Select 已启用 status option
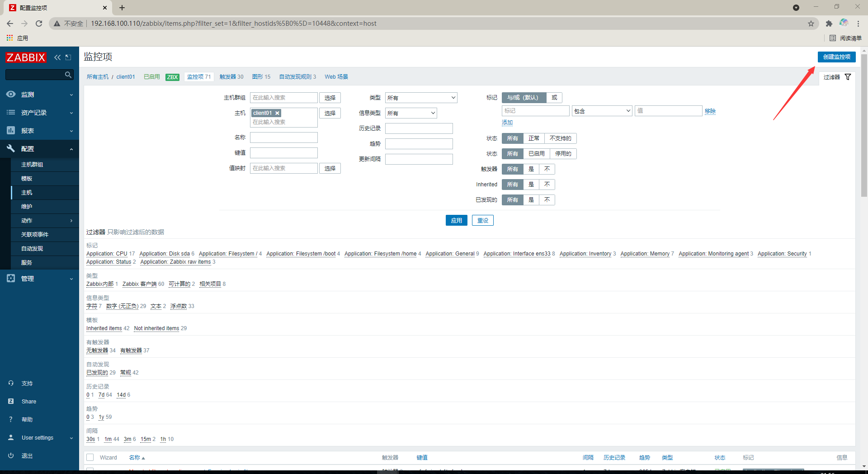 (537, 154)
